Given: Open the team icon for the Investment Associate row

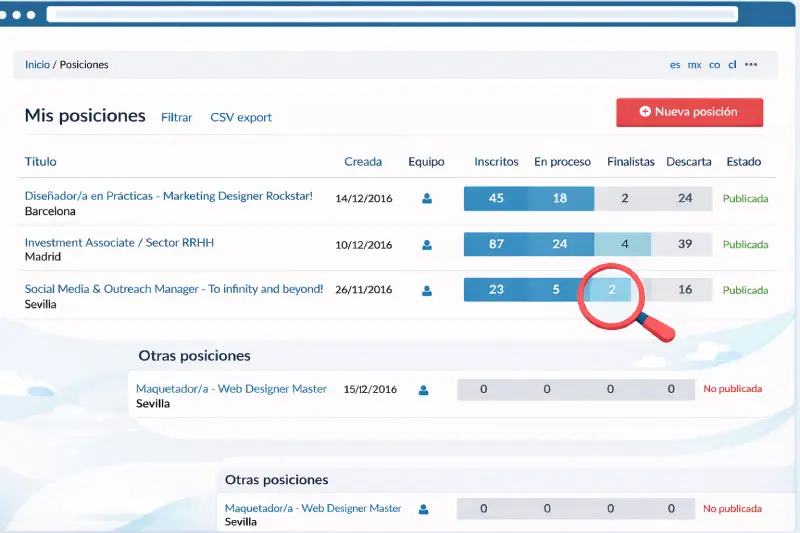Looking at the screenshot, I should pyautogui.click(x=427, y=245).
